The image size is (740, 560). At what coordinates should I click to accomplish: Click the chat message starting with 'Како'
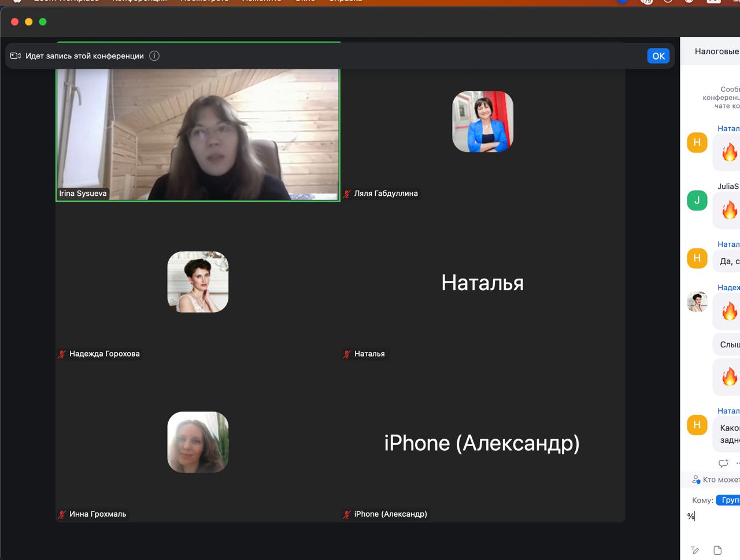[727, 434]
